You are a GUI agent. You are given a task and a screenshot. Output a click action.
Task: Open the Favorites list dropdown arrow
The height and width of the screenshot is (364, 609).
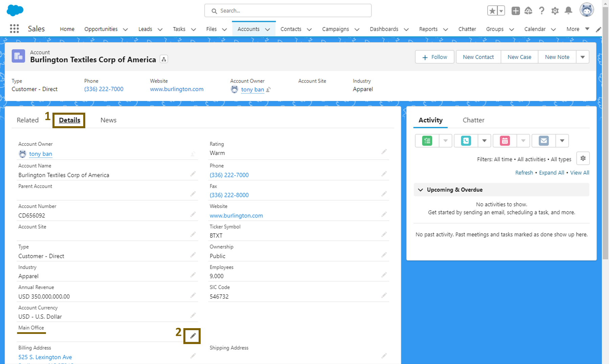coord(501,11)
